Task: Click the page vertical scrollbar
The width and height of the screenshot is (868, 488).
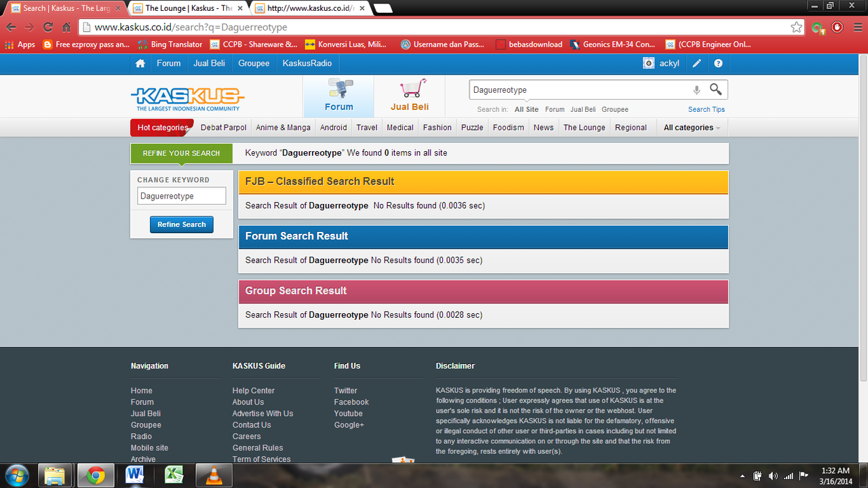Action: coord(863,217)
